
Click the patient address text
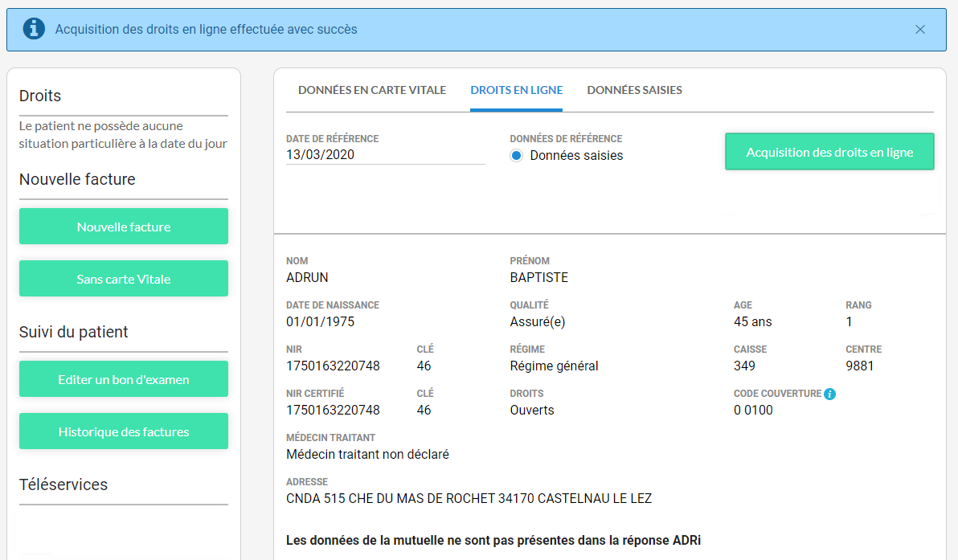469,498
